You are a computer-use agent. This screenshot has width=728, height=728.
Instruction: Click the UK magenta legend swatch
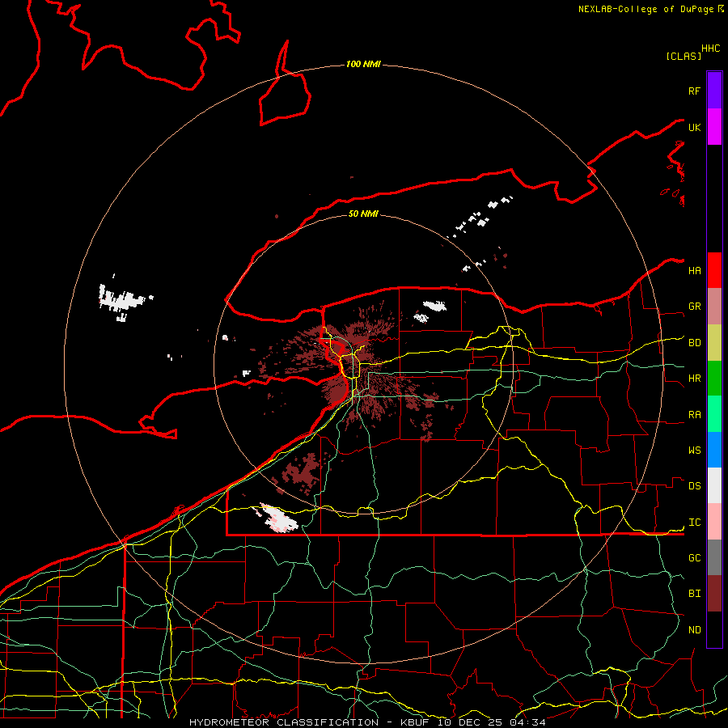(714, 127)
